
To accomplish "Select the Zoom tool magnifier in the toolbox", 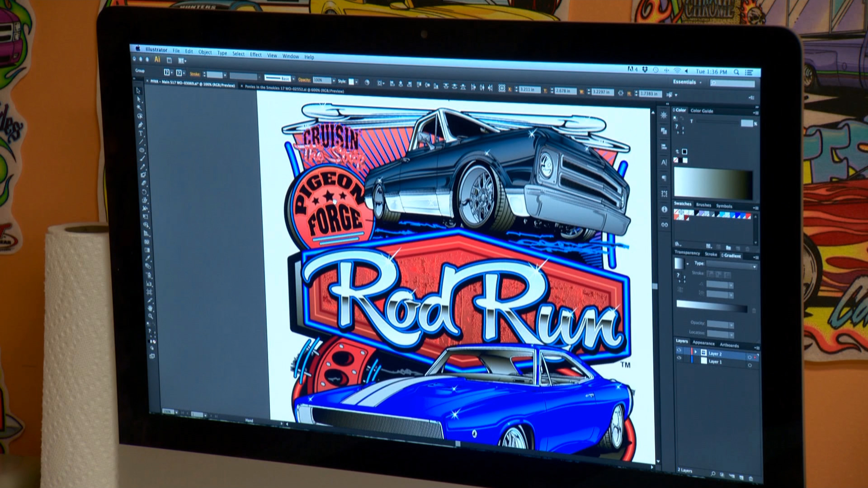I will click(x=150, y=317).
